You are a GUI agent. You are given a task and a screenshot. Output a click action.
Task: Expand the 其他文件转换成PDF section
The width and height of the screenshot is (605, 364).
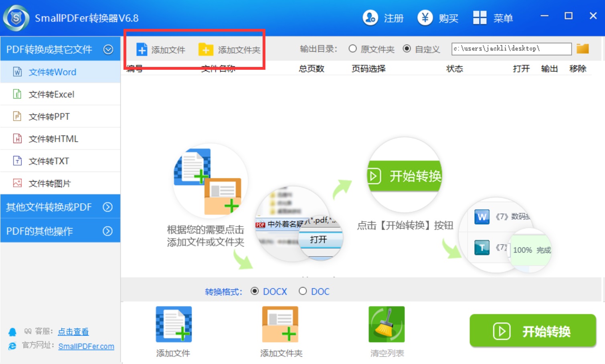pyautogui.click(x=60, y=207)
